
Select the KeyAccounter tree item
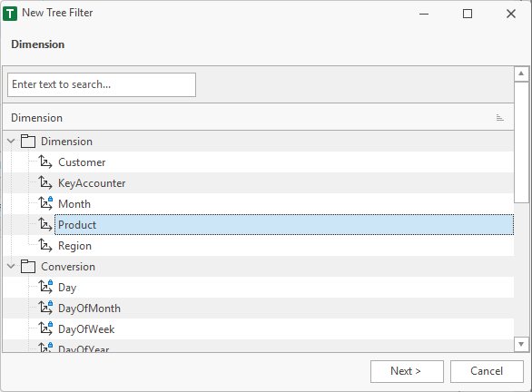pyautogui.click(x=92, y=183)
